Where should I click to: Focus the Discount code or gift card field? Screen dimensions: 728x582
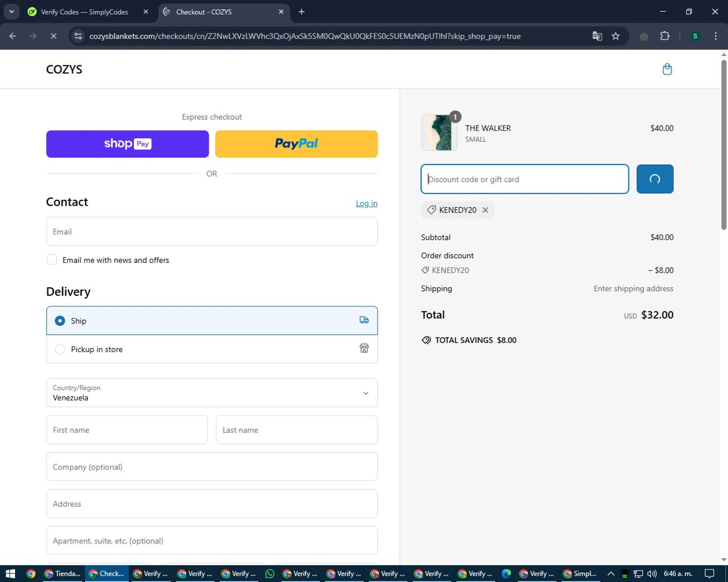click(525, 179)
